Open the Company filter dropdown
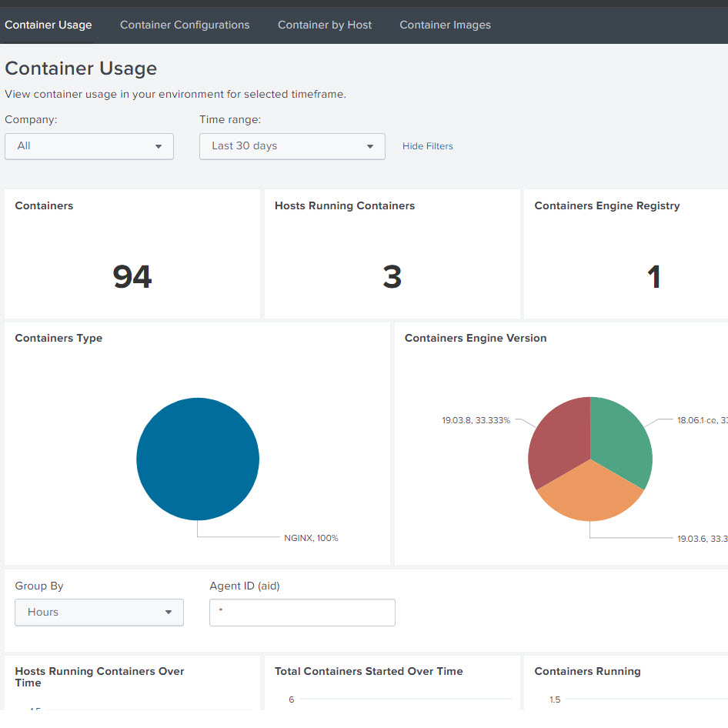 click(x=88, y=146)
